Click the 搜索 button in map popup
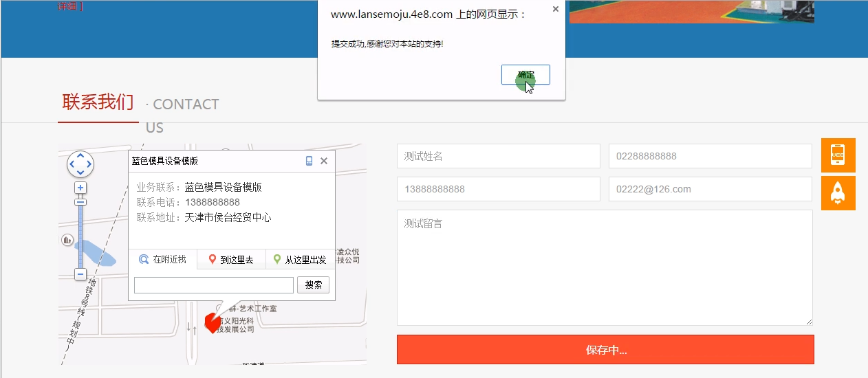The width and height of the screenshot is (868, 378). [314, 285]
